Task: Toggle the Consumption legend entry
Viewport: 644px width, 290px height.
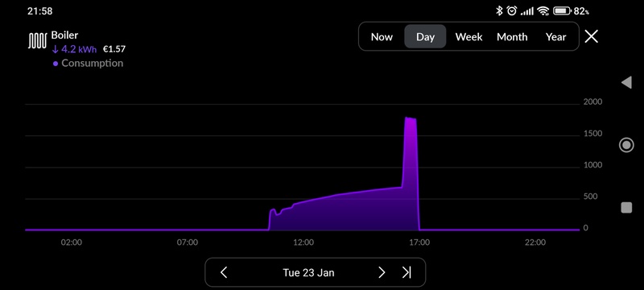Action: click(88, 64)
